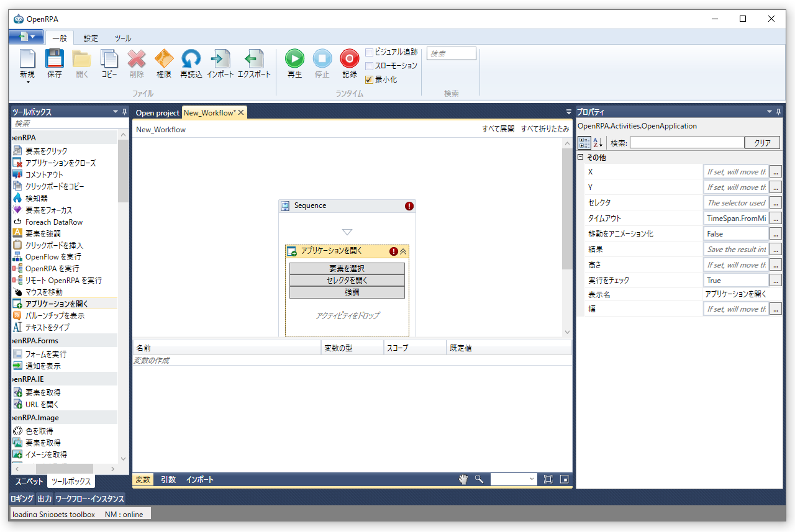The height and width of the screenshot is (532, 795).
Task: Open the スニペット bottom tab
Action: click(x=29, y=481)
